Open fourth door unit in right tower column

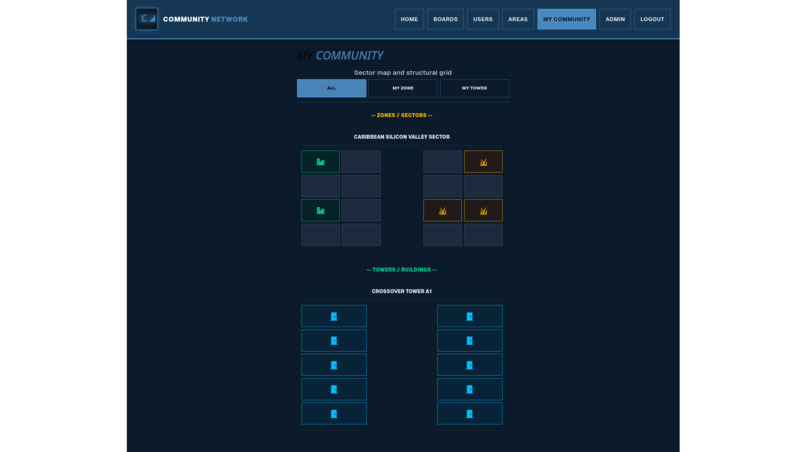[469, 389]
